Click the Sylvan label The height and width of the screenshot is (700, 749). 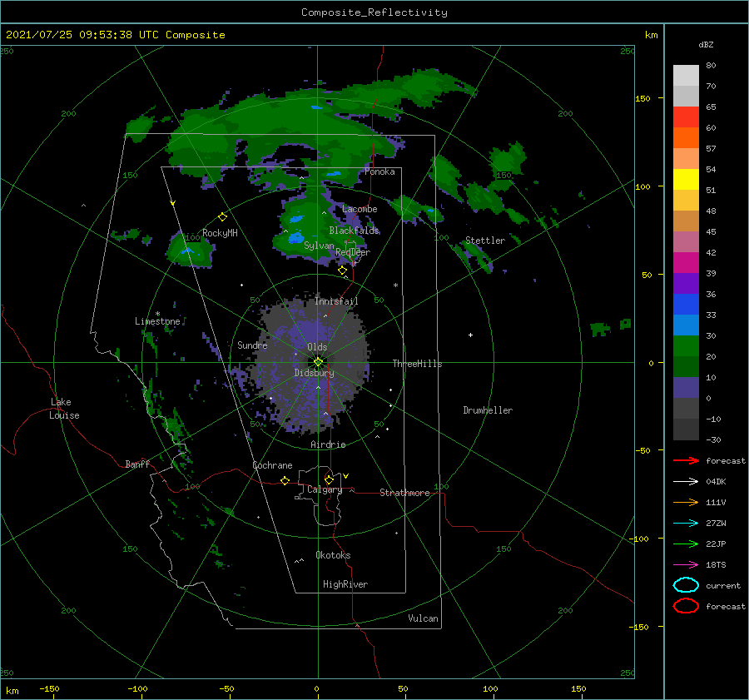319,246
